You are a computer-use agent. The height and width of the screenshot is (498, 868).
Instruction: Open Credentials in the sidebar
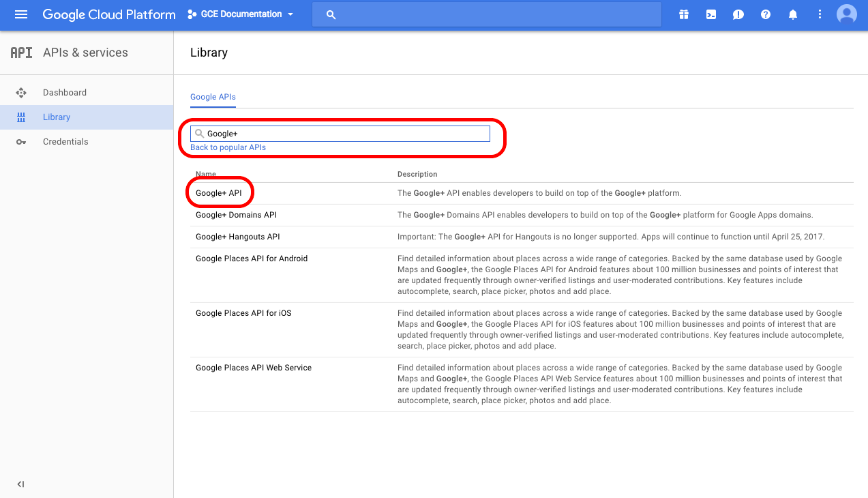[x=65, y=142]
